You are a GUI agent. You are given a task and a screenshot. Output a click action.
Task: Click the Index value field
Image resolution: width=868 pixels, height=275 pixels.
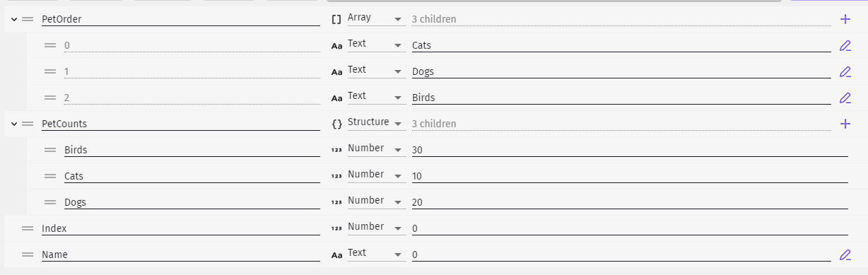coord(630,228)
